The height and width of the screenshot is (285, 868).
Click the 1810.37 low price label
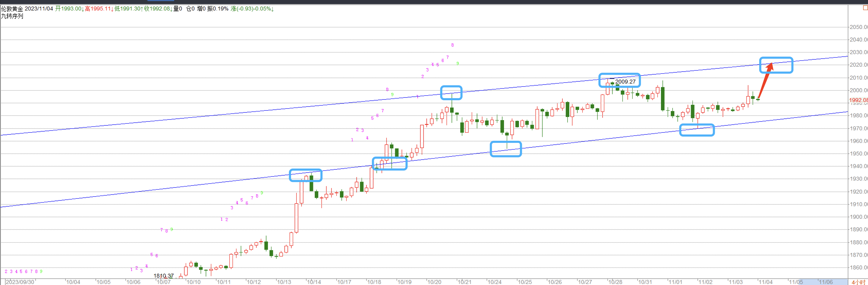click(x=163, y=276)
